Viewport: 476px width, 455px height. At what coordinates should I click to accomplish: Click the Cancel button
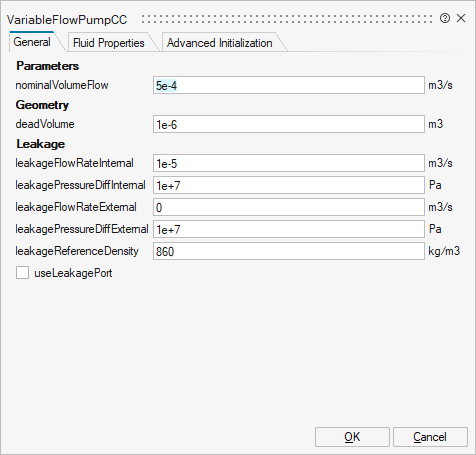430,437
